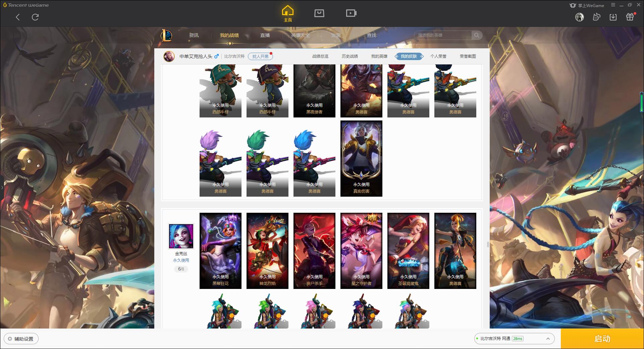Click the 金克丝 champion name
The image size is (644, 349).
click(x=181, y=254)
